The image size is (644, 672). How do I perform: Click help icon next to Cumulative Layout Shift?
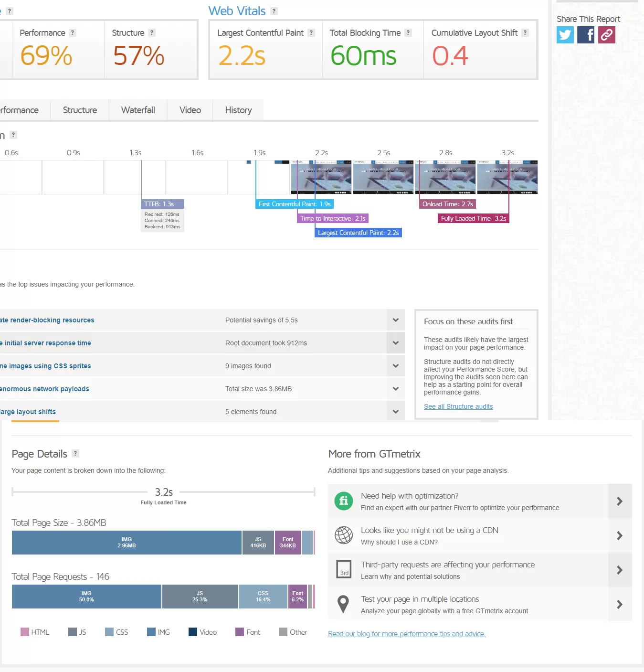point(525,32)
